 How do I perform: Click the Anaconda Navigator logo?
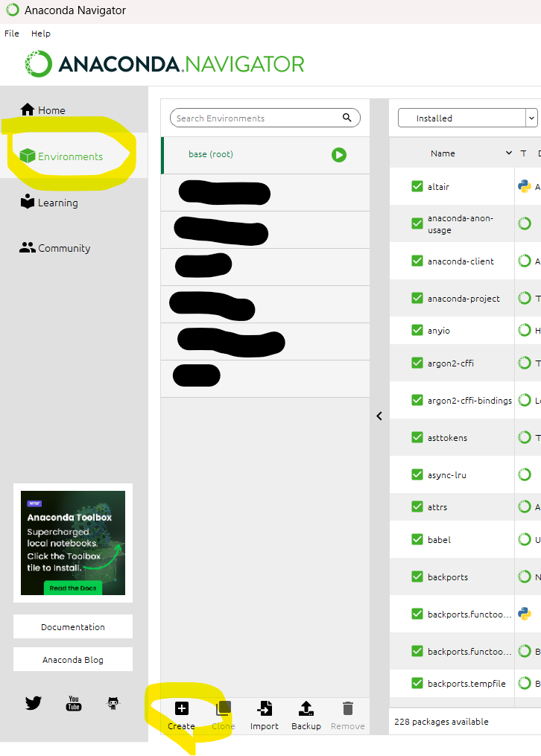[165, 64]
